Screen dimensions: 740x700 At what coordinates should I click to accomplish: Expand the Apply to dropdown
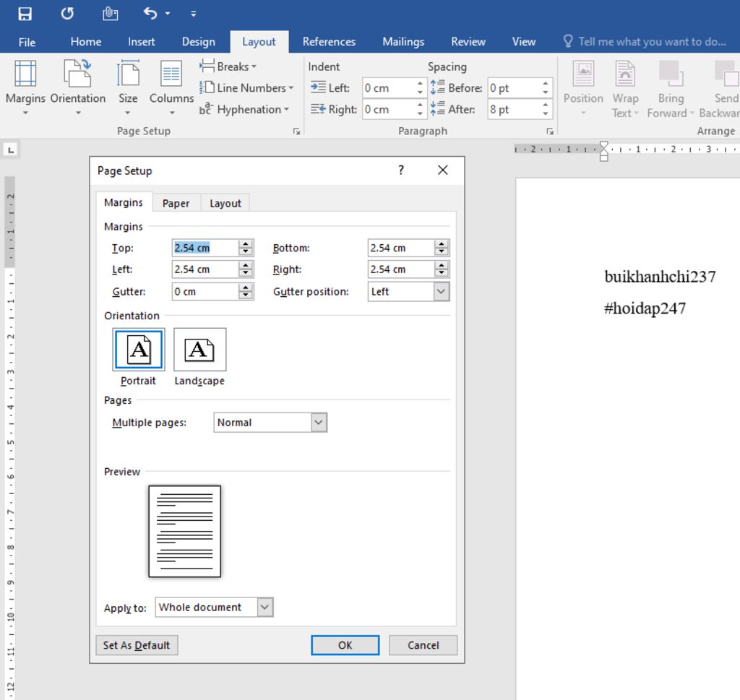point(264,608)
